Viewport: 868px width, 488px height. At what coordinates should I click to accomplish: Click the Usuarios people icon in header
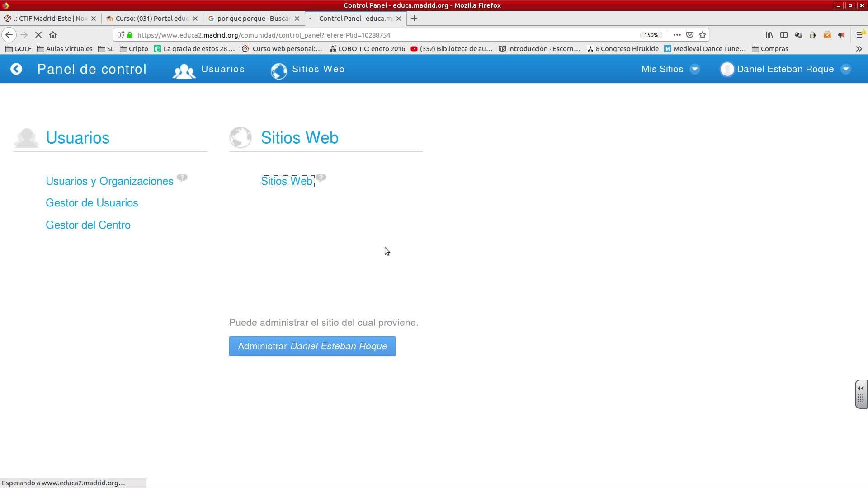pos(184,71)
